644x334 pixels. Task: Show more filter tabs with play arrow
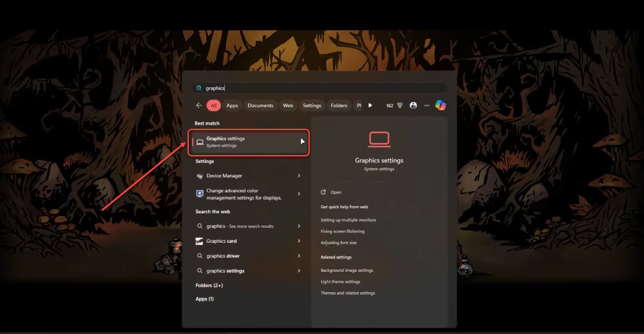[x=370, y=105]
